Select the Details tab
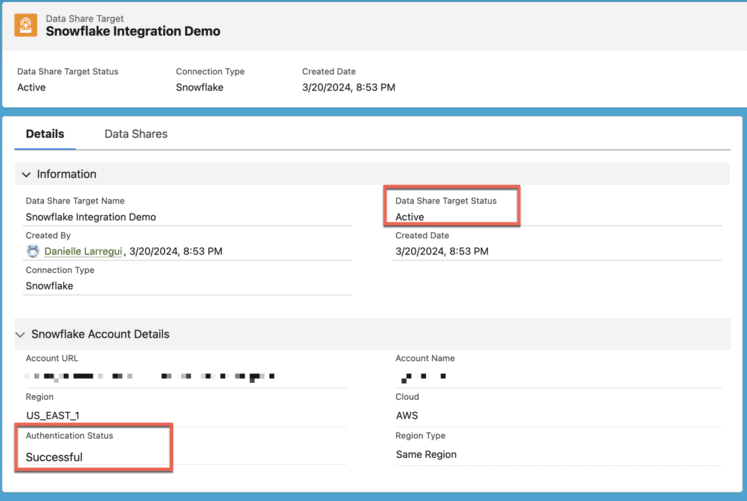This screenshot has height=501, width=747. point(45,134)
